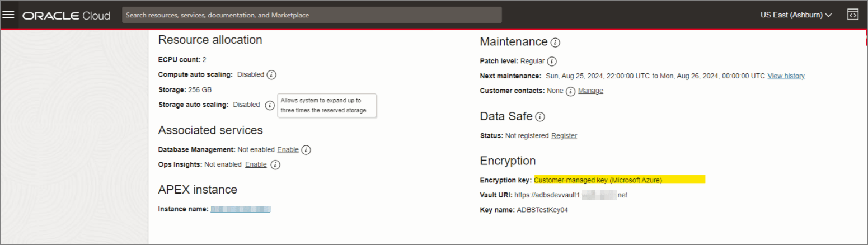Click the Oracle Cloud logo
868x245 pixels.
(66, 15)
